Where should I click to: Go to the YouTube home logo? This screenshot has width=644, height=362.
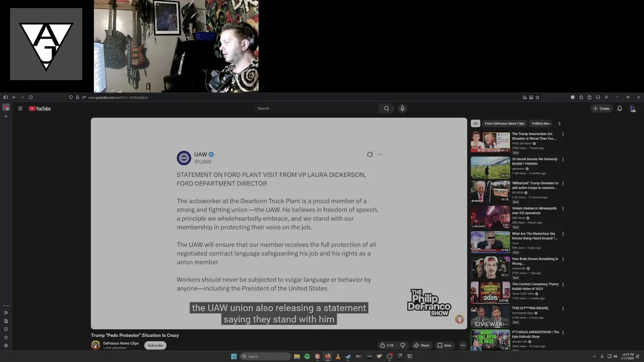(x=40, y=109)
